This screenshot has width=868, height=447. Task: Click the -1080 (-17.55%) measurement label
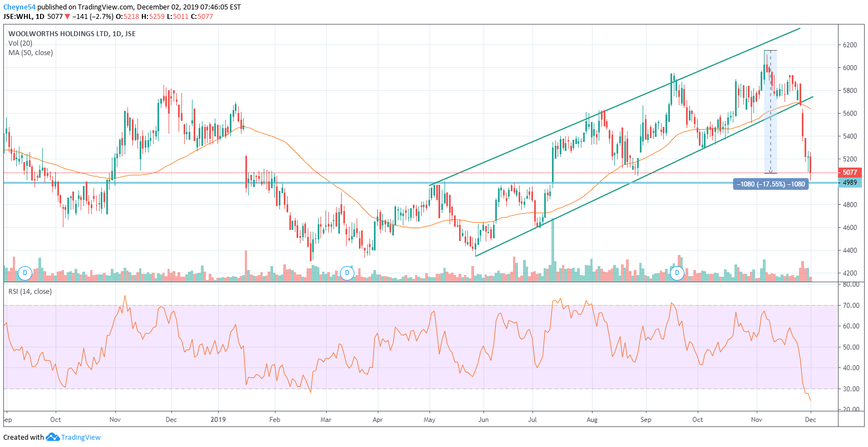pyautogui.click(x=771, y=184)
